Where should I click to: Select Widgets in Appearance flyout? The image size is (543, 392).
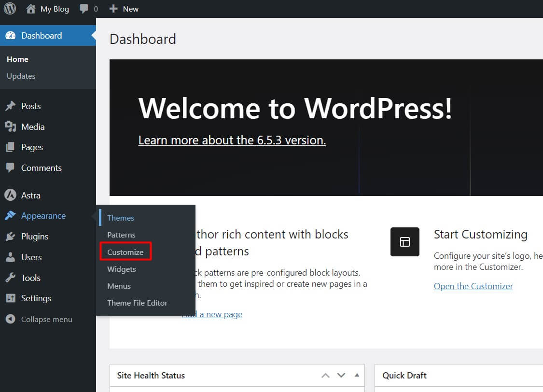click(x=122, y=269)
